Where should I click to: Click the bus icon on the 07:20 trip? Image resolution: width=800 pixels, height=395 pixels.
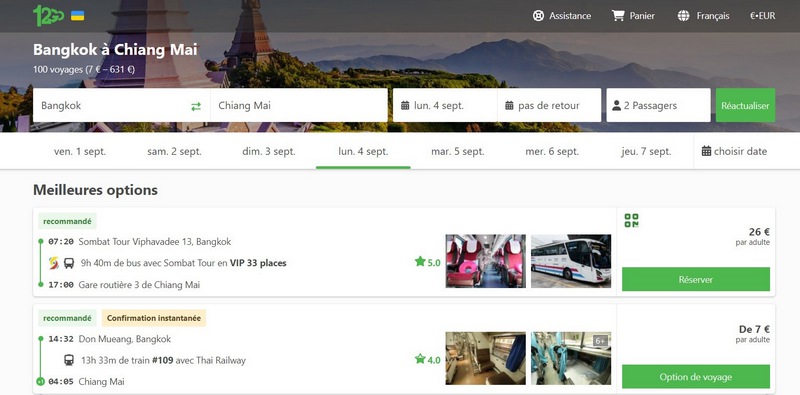pyautogui.click(x=68, y=263)
